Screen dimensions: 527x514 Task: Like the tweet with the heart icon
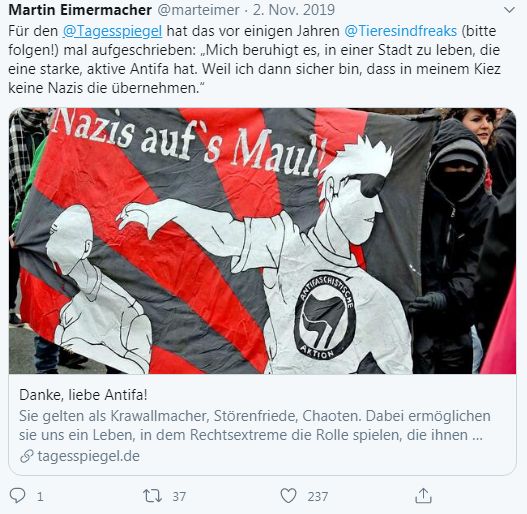(288, 496)
